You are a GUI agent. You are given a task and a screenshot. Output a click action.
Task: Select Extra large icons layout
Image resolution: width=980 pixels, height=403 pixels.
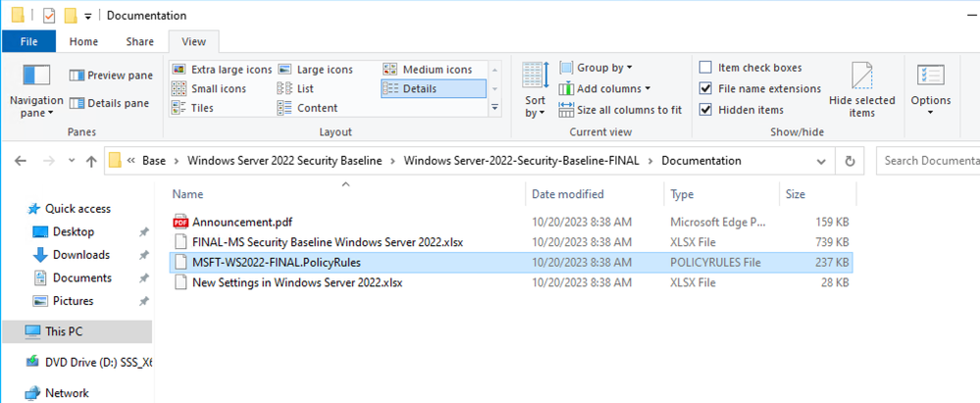222,70
